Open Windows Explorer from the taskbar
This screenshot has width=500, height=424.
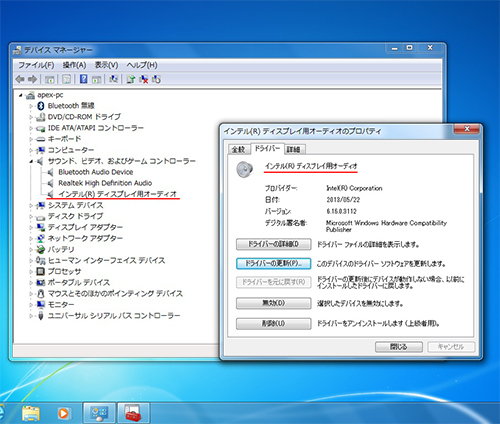(x=31, y=413)
